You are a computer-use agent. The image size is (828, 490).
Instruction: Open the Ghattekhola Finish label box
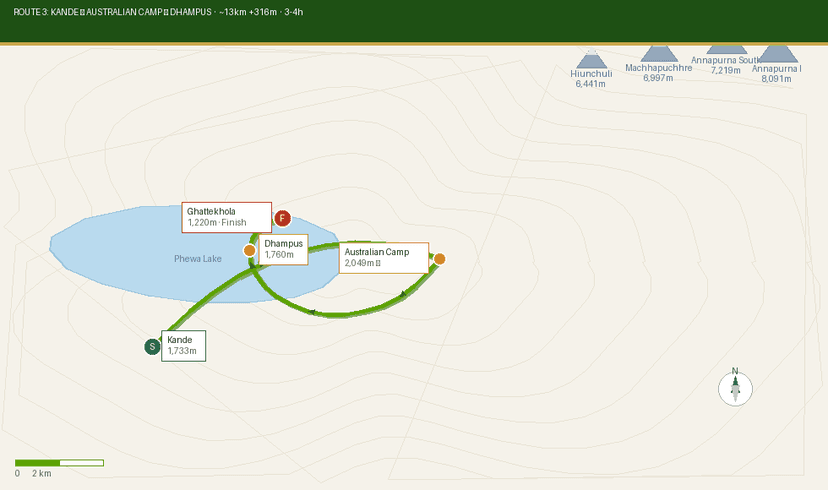point(226,217)
